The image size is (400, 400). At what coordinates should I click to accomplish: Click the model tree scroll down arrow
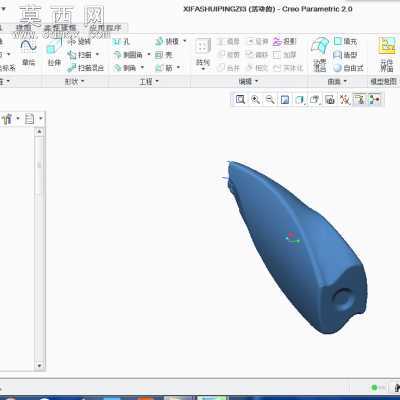coord(39,366)
